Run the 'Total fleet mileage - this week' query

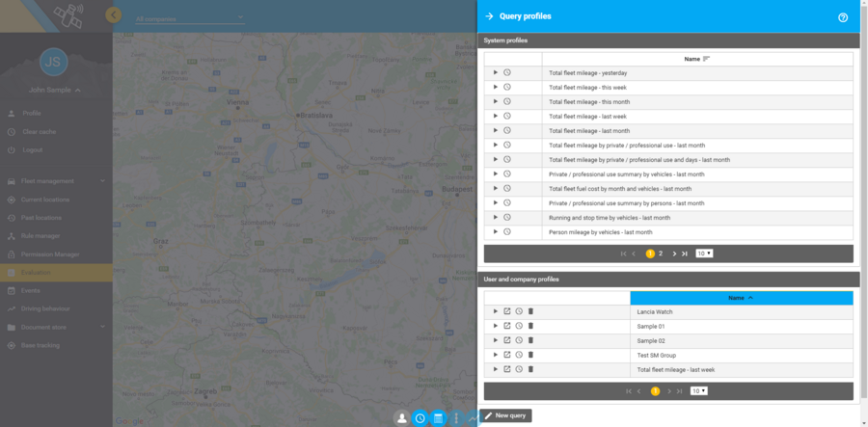tap(496, 87)
